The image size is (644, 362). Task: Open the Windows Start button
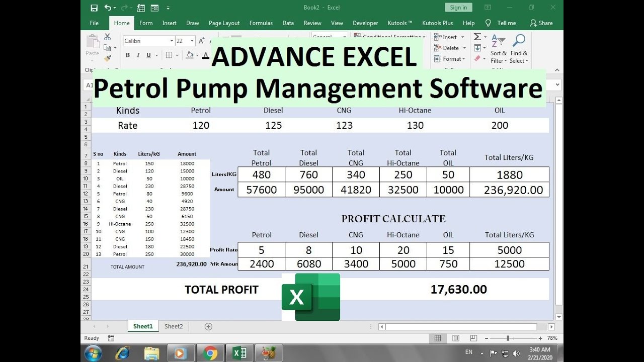tap(94, 353)
